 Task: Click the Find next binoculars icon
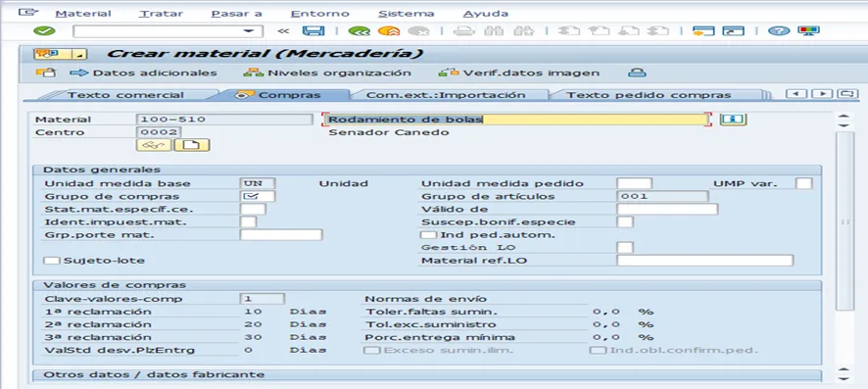pos(523,31)
